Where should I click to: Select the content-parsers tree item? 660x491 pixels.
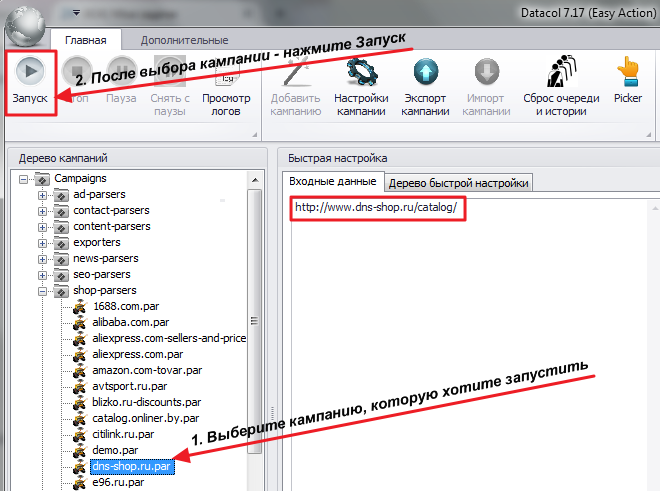[x=112, y=226]
